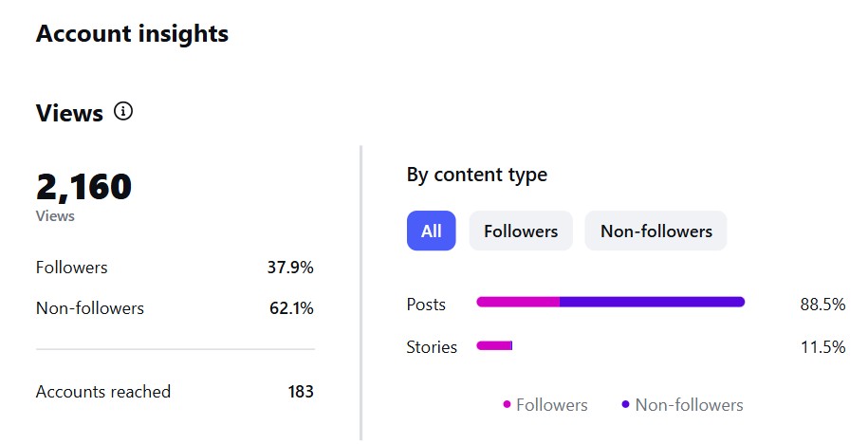
Task: Click the Accounts reached label
Action: [x=103, y=392]
